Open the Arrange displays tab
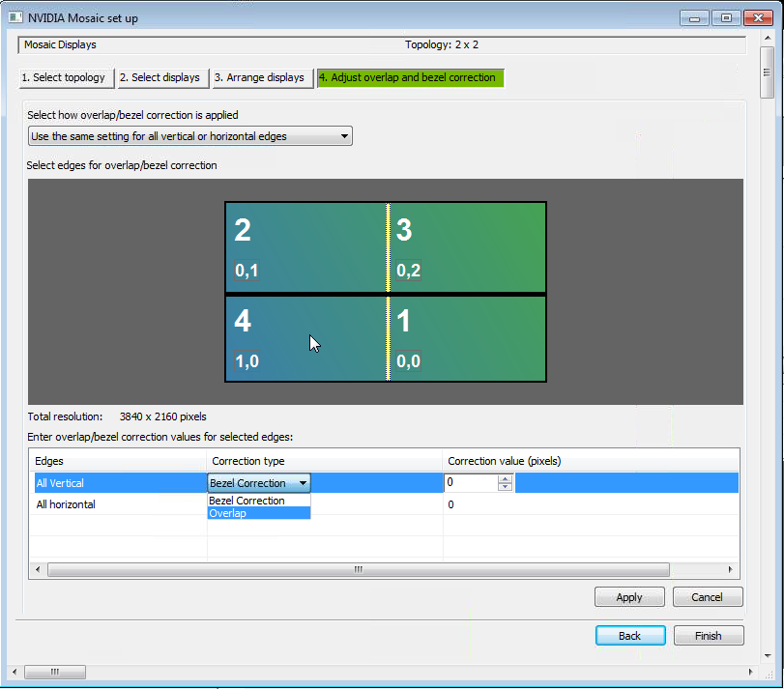784x689 pixels. click(x=260, y=77)
